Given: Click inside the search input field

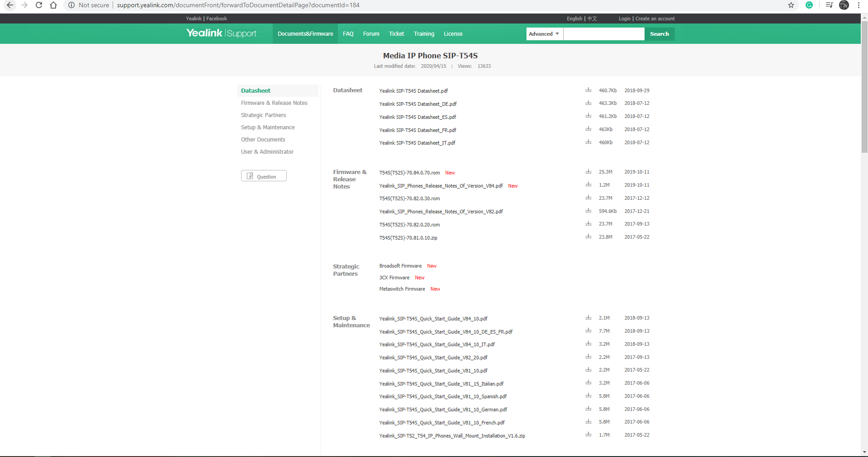Looking at the screenshot, I should pos(603,34).
